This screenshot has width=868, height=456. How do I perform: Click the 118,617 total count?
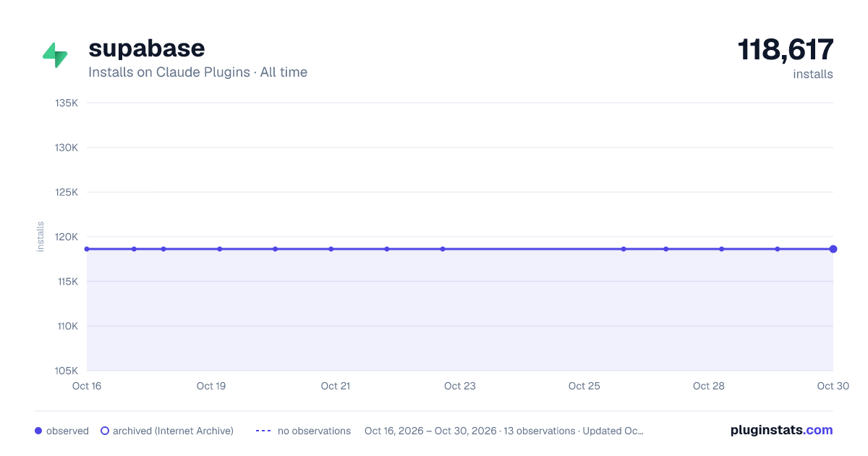coord(786,49)
